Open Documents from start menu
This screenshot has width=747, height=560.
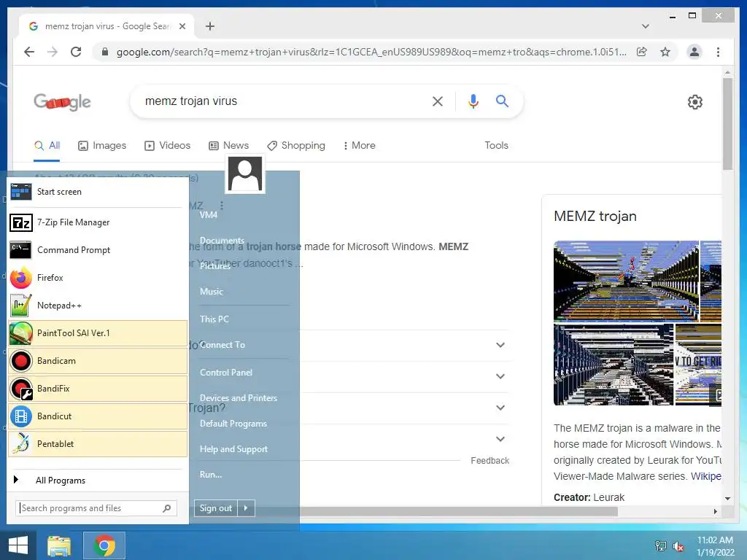222,241
